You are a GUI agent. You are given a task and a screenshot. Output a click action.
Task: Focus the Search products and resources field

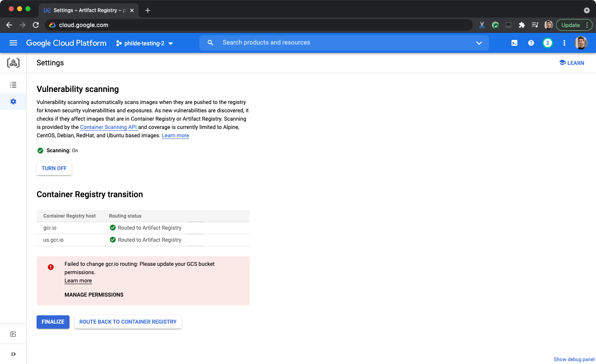pyautogui.click(x=344, y=43)
